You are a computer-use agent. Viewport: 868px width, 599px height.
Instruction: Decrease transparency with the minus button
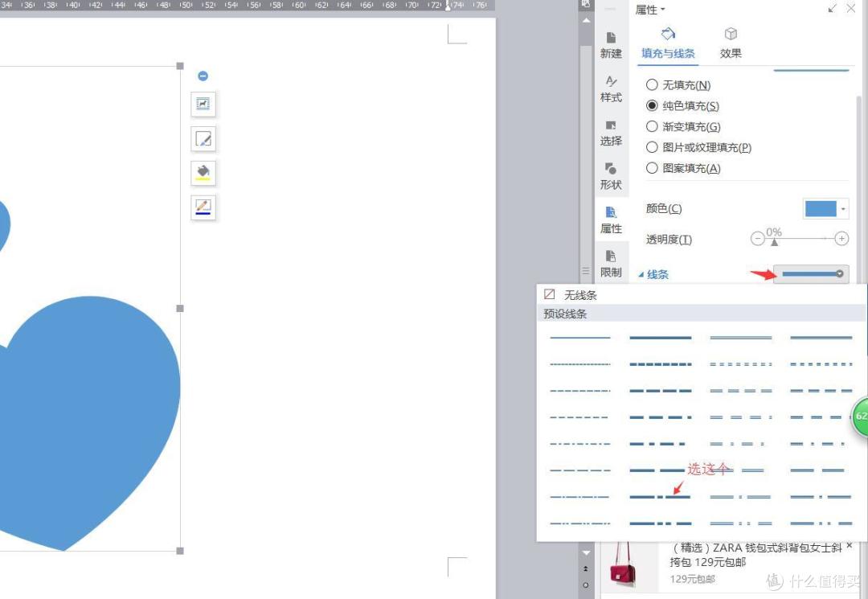(x=757, y=239)
